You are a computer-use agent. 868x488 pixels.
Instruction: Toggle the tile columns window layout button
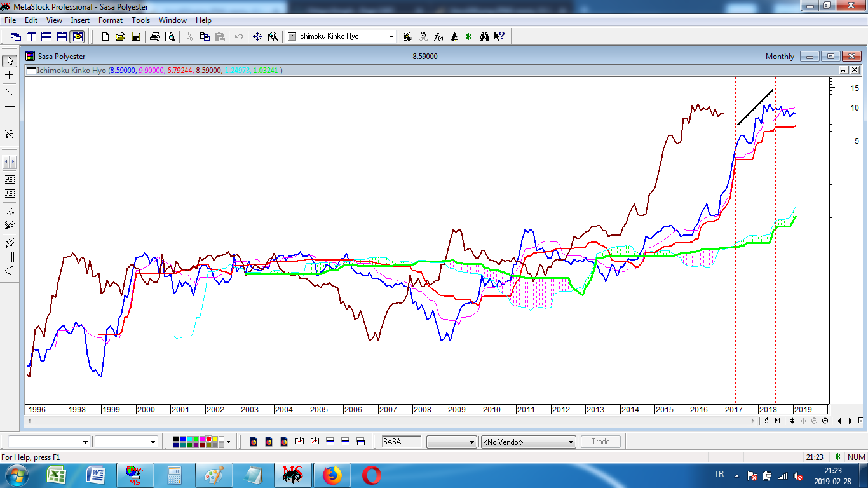coord(31,37)
